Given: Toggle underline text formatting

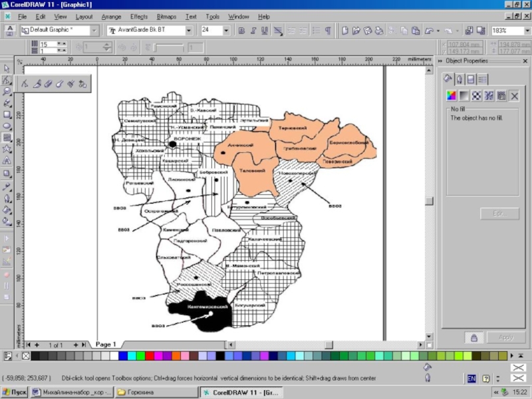Looking at the screenshot, I should (265, 31).
